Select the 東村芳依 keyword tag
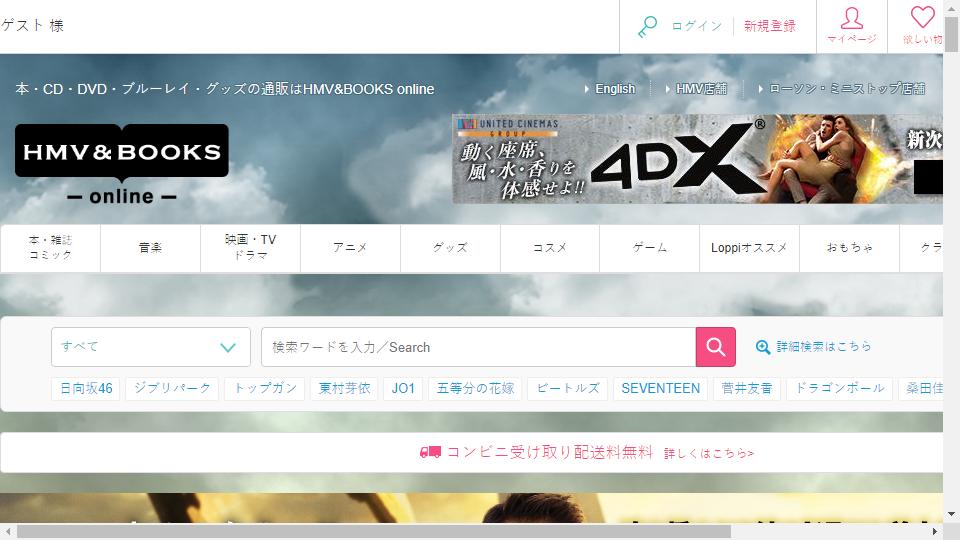Screen dimensions: 960x540 click(x=344, y=389)
